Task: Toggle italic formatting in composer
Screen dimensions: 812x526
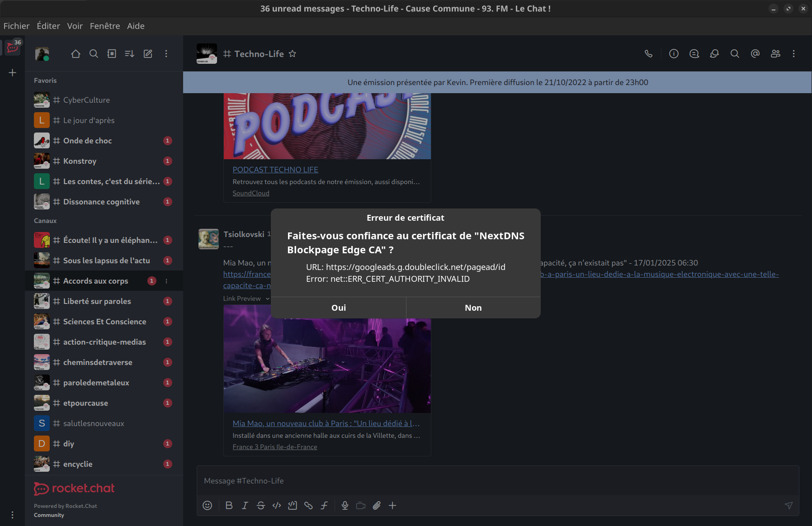Action: (245, 506)
